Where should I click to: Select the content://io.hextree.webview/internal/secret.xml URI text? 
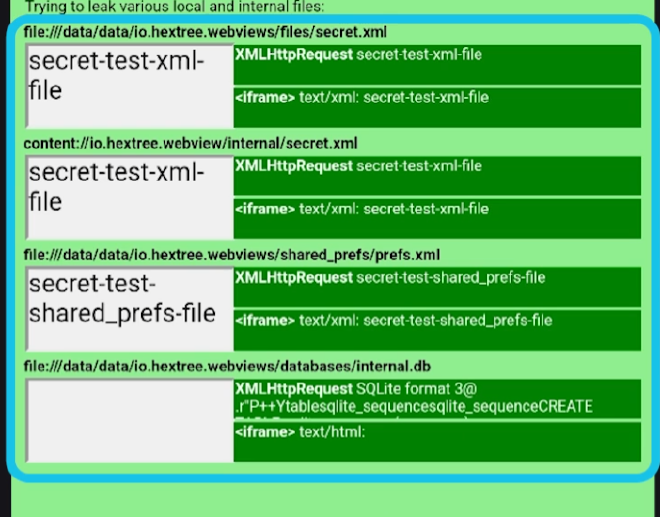(190, 144)
